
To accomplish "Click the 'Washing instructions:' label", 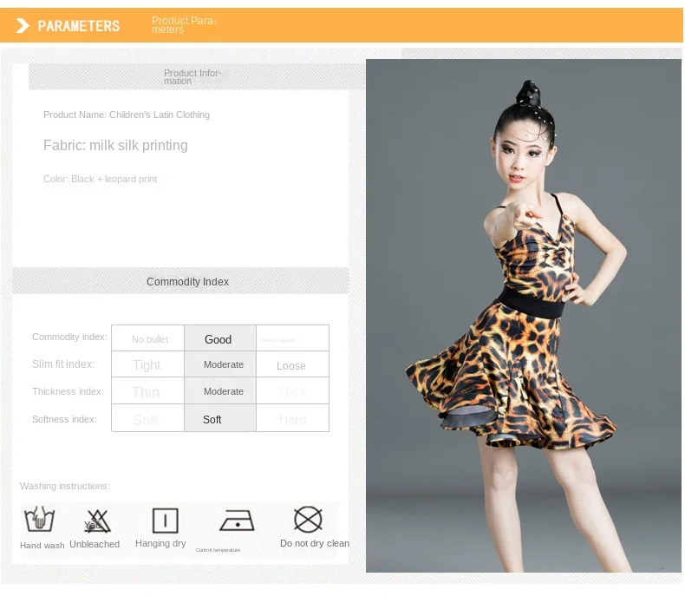I will [x=65, y=486].
